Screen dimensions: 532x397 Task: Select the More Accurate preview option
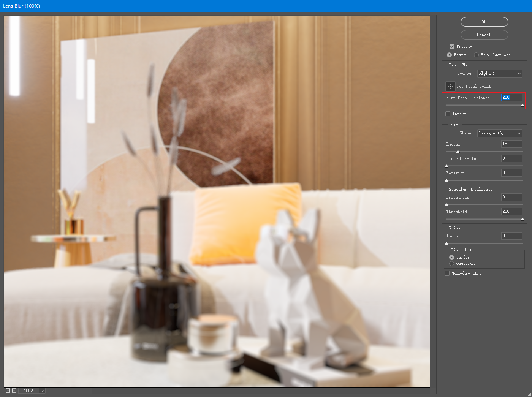(476, 55)
